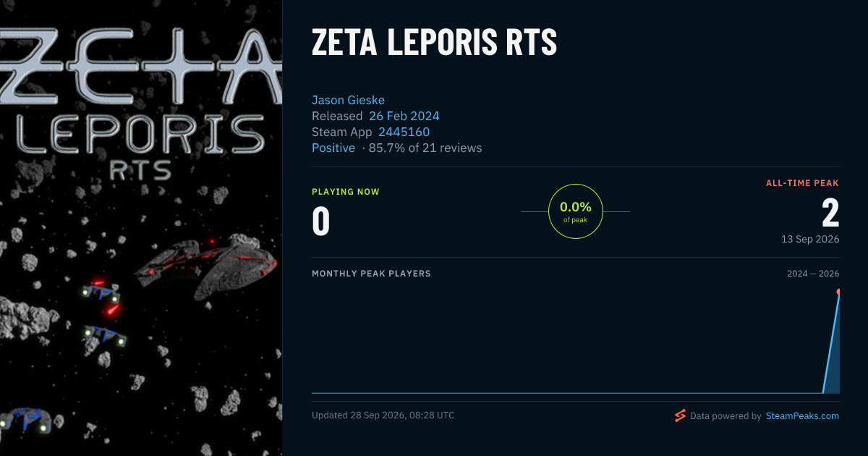Click the Updated 28 Sep 2026 timestamp
The width and height of the screenshot is (868, 456).
pos(383,415)
